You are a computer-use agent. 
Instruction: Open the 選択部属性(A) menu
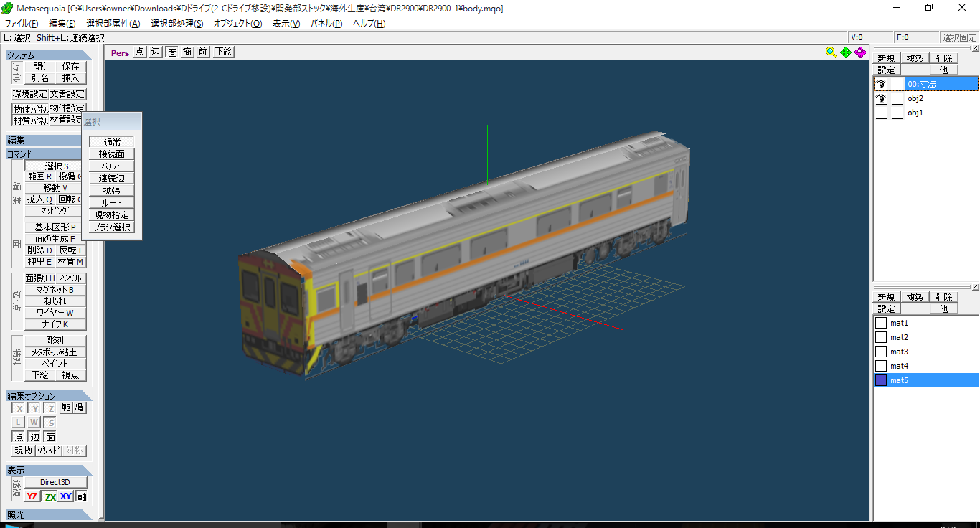click(113, 23)
